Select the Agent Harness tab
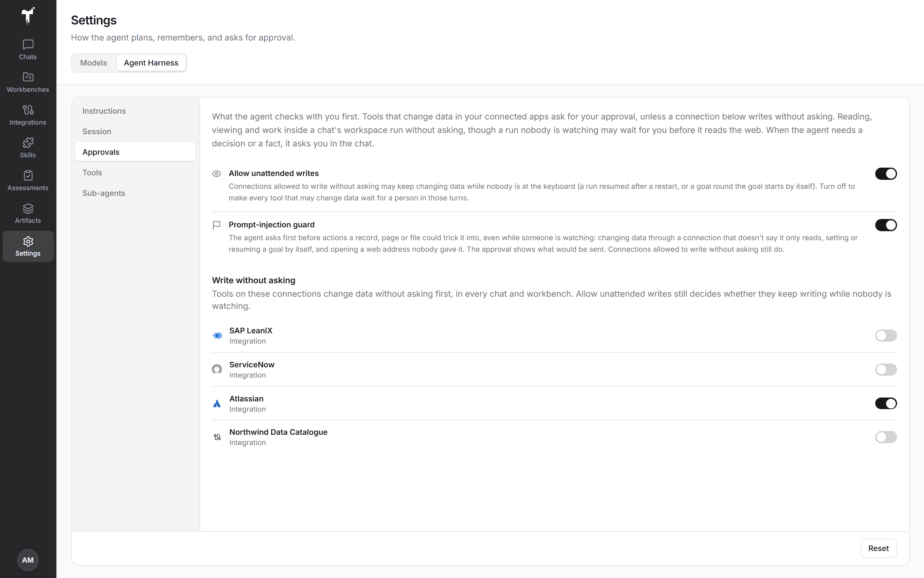The height and width of the screenshot is (578, 924). point(151,63)
